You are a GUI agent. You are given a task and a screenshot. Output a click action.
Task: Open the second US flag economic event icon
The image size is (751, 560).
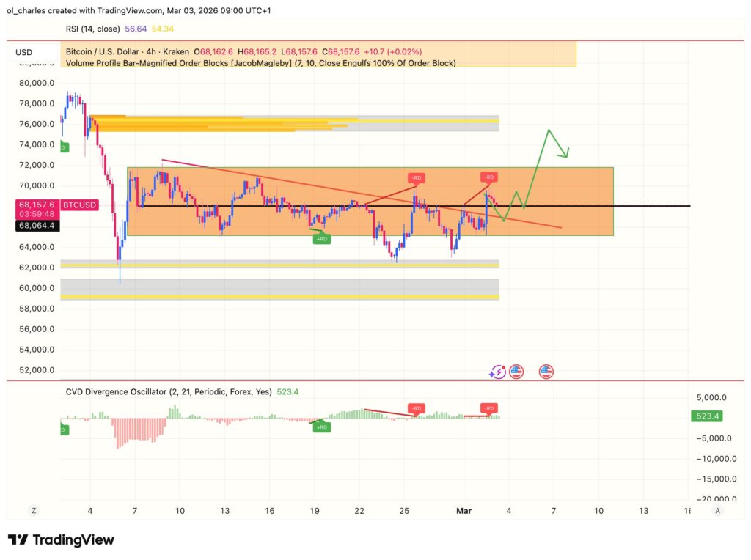pos(545,372)
